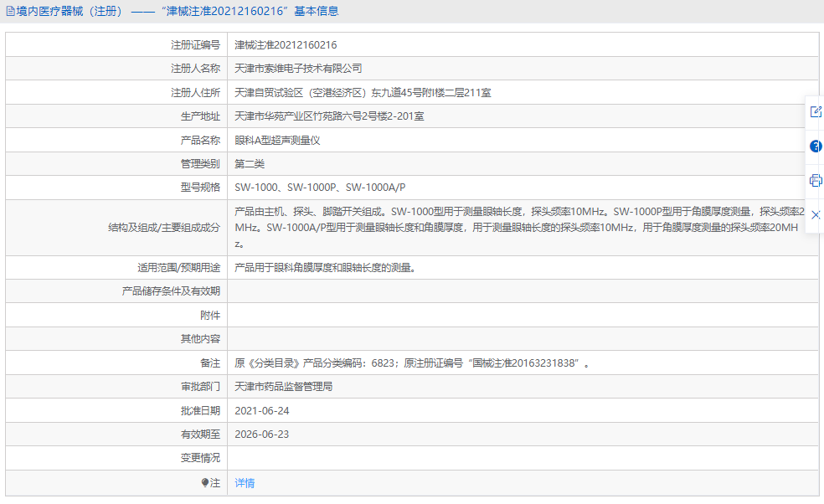
Task: Click the 产品储存条件及有效期 label
Action: click(171, 291)
